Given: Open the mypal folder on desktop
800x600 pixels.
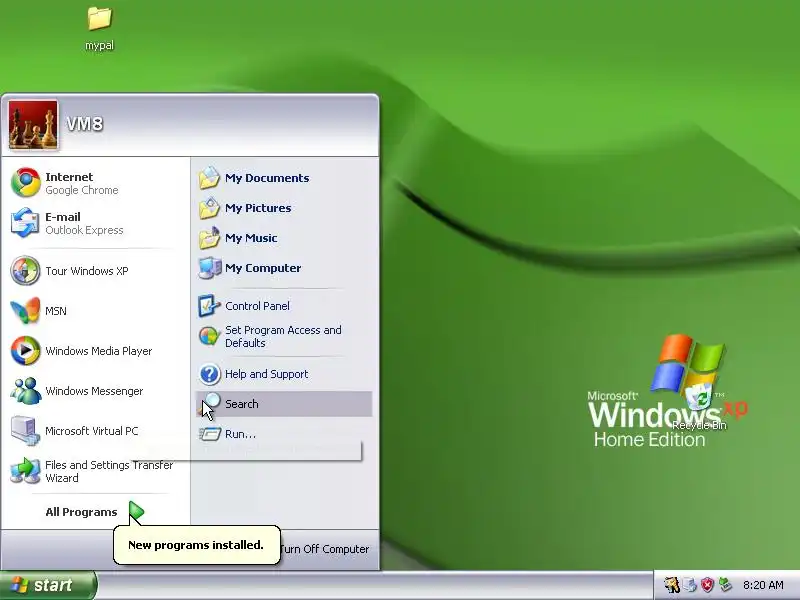Looking at the screenshot, I should 99,18.
